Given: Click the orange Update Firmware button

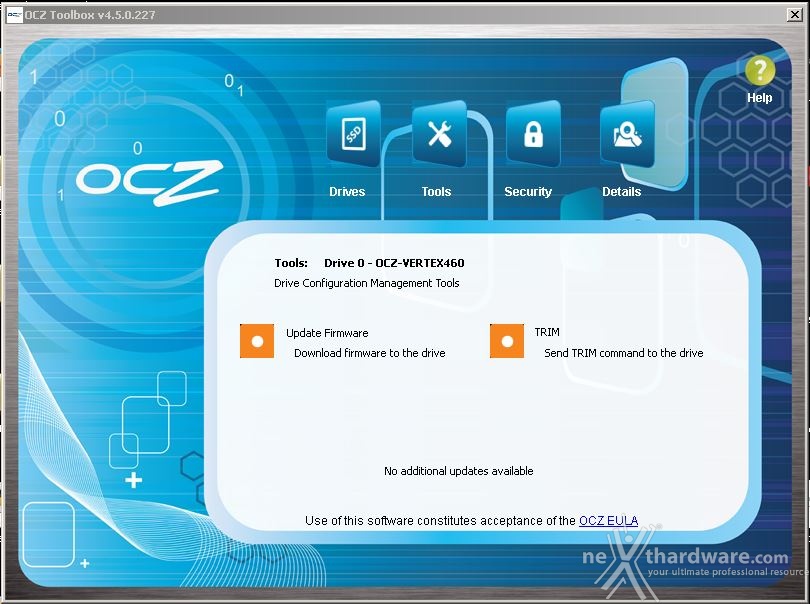Looking at the screenshot, I should 257,341.
